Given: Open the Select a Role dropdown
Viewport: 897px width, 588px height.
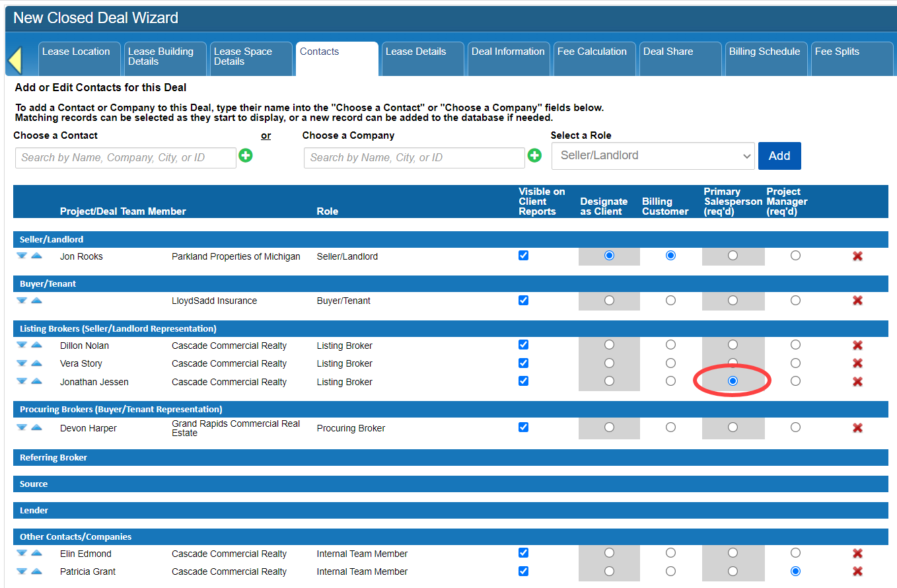Looking at the screenshot, I should pos(653,156).
